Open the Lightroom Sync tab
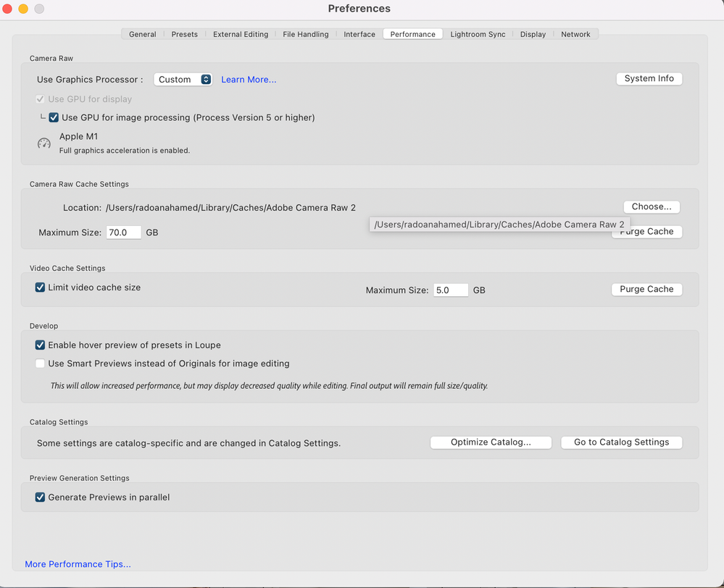724x588 pixels. click(478, 34)
